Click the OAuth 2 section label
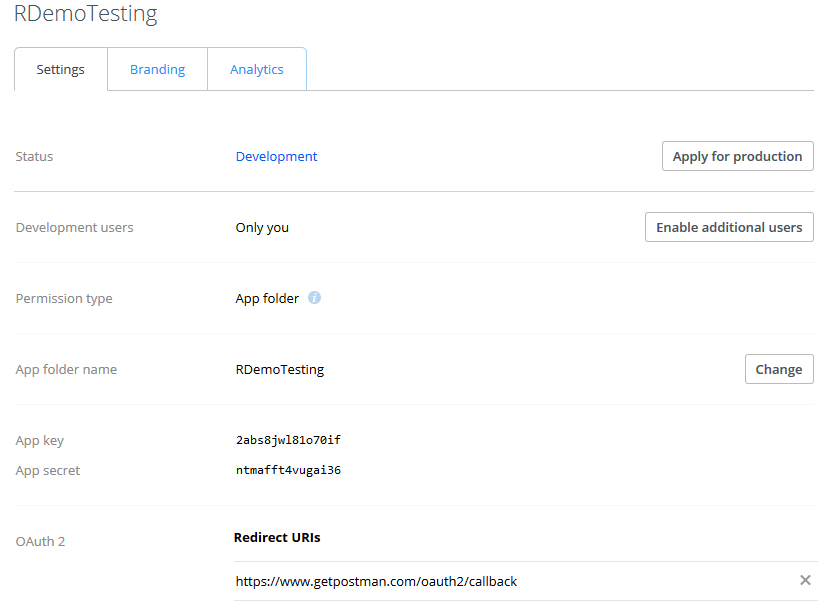The height and width of the screenshot is (606, 830). click(40, 541)
